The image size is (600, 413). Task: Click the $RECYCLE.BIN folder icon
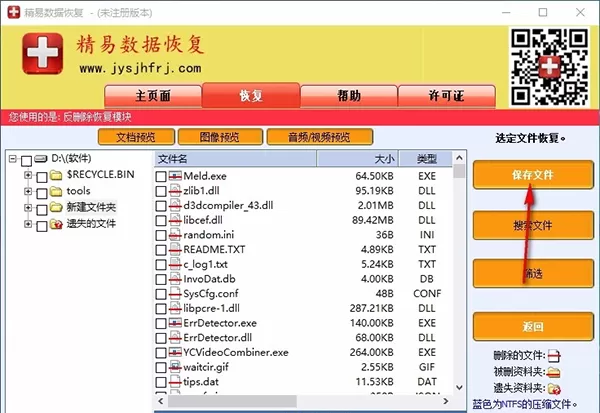(56, 175)
